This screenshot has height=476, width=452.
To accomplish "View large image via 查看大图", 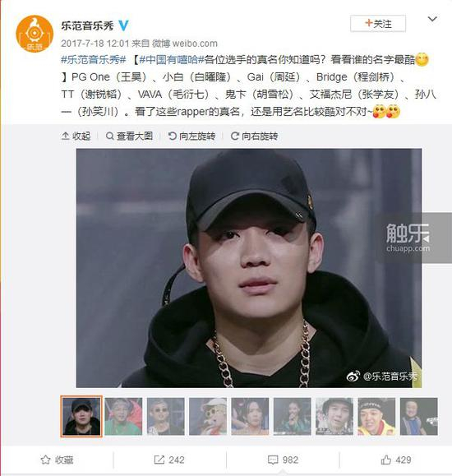I will 129,136.
